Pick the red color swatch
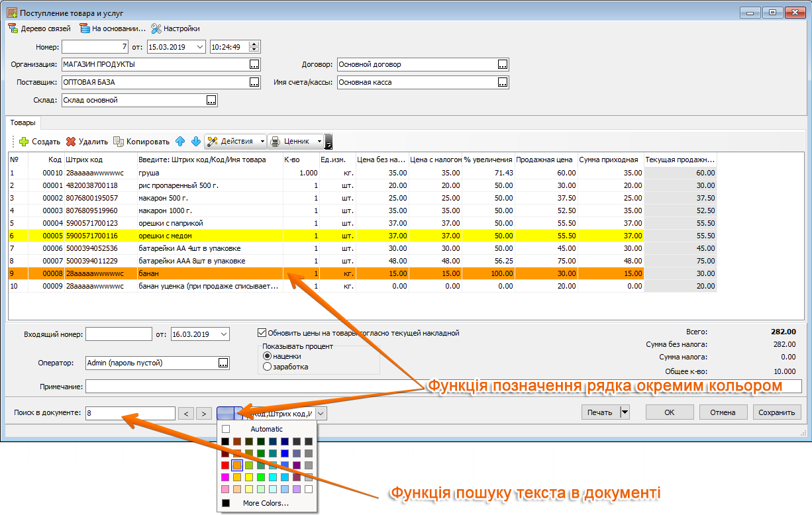812x515 pixels. (225, 465)
